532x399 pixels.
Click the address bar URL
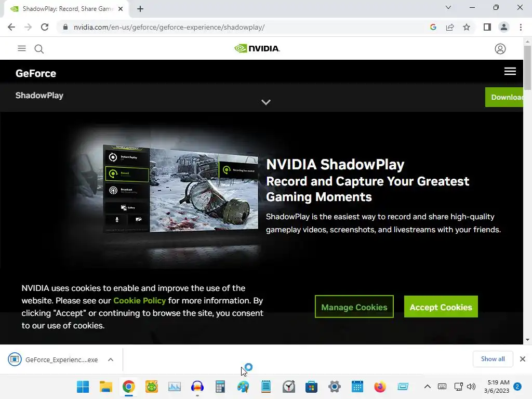(x=169, y=27)
